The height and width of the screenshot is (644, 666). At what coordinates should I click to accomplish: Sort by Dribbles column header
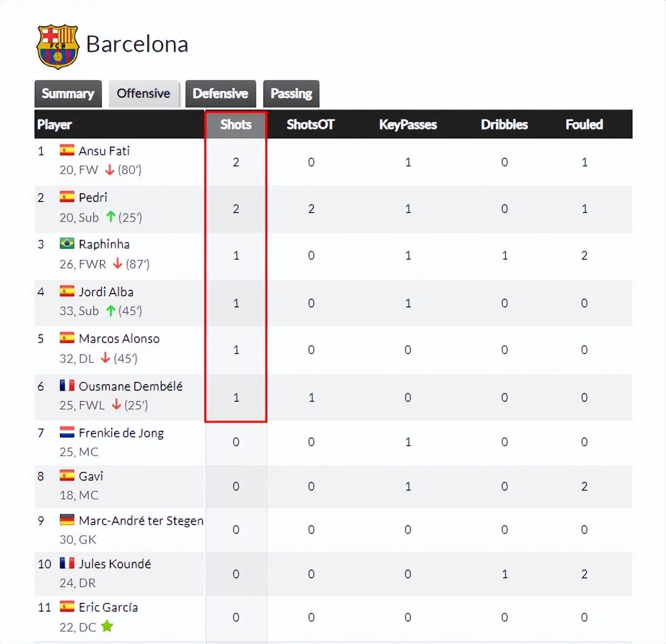(x=504, y=125)
